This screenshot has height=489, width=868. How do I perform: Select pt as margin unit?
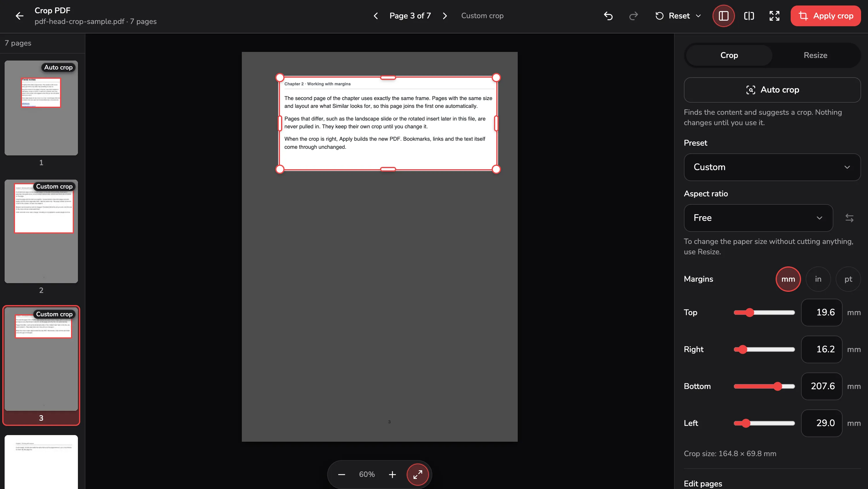[848, 279]
